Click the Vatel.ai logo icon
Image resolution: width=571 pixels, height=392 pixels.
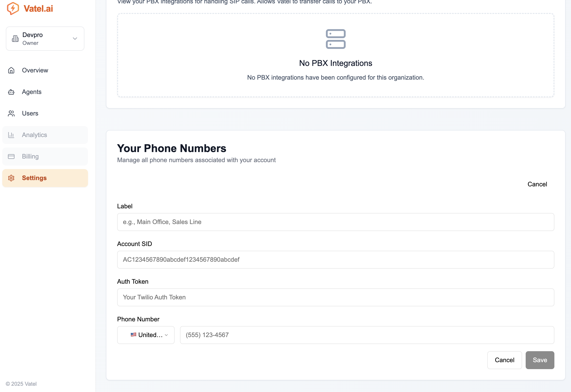coord(13,8)
